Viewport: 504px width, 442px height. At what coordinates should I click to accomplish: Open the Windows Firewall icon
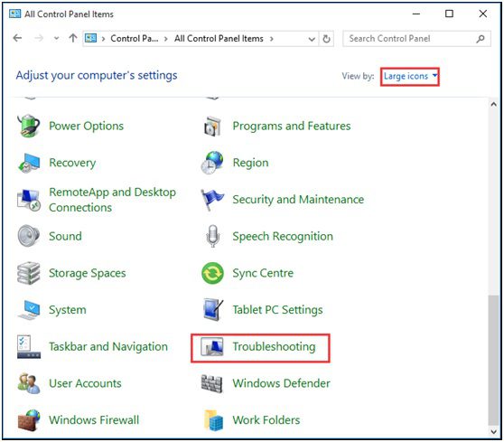point(29,420)
